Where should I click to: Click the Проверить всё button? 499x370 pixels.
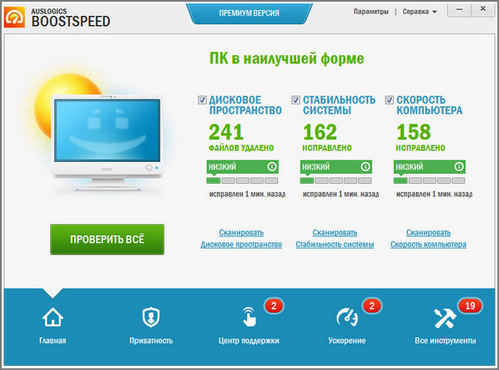tap(107, 239)
